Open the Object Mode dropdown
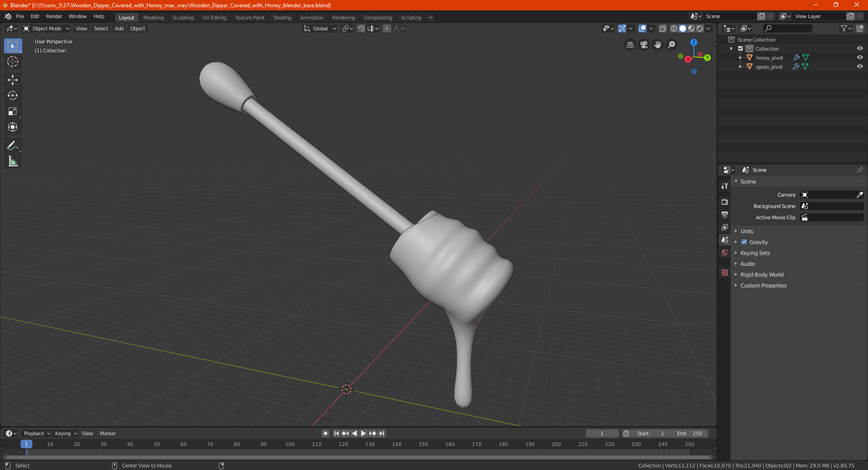Image resolution: width=868 pixels, height=470 pixels. click(x=46, y=28)
